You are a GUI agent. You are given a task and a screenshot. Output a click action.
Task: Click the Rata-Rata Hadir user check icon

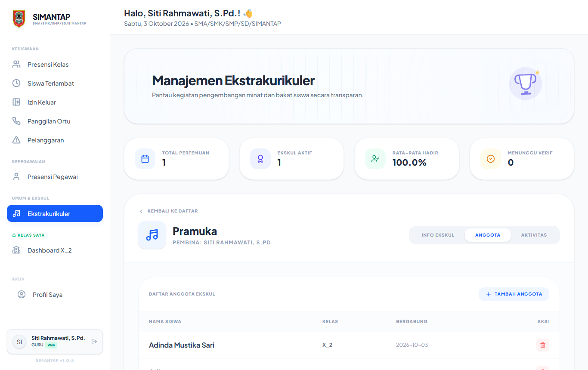[375, 159]
